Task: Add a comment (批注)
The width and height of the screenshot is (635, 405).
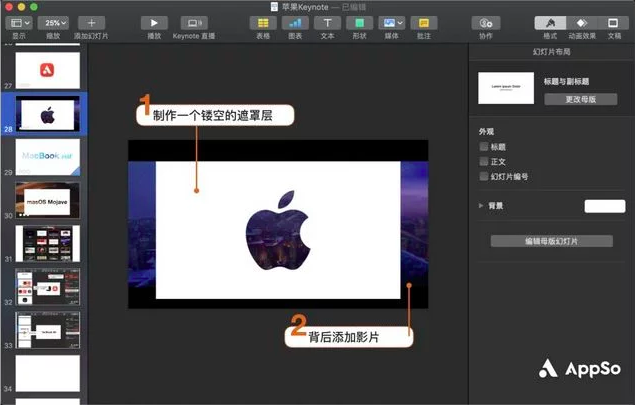Action: point(424,23)
